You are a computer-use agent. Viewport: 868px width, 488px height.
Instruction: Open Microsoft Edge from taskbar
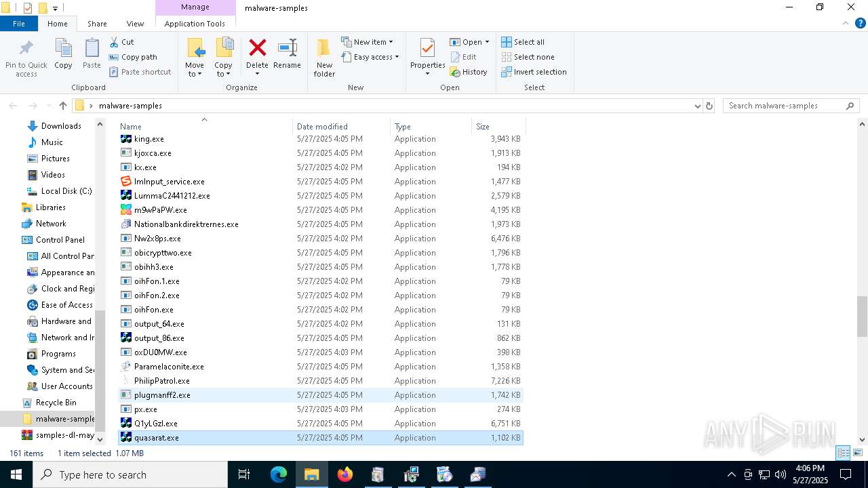279,474
